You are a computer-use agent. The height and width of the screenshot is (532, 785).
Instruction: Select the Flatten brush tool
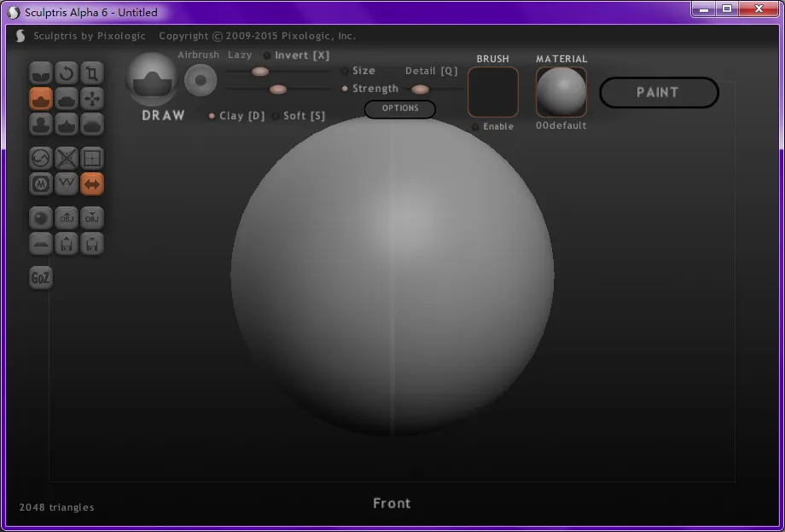(67, 99)
